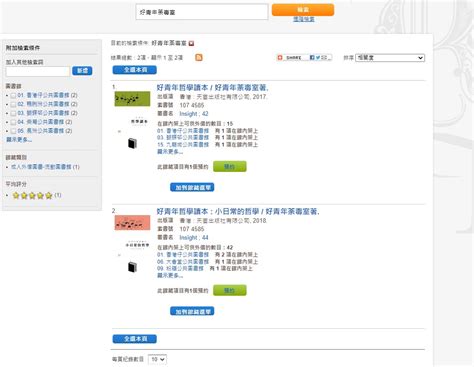Click the orange search button at top
Viewport: 474px width, 367px height.
pos(303,10)
